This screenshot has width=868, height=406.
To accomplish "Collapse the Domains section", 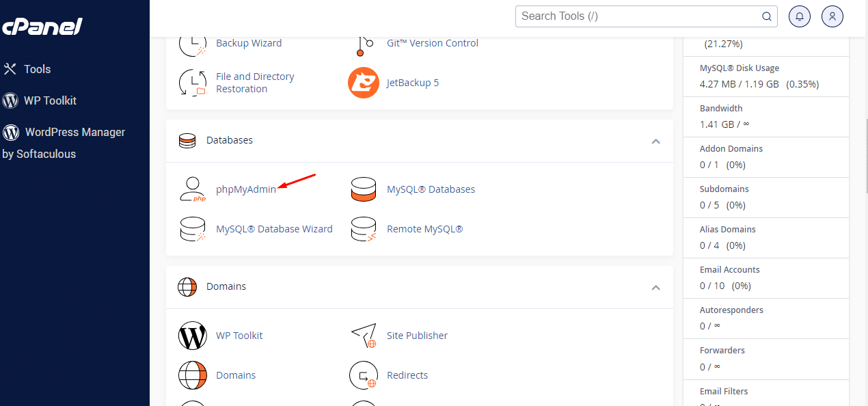I will click(655, 288).
